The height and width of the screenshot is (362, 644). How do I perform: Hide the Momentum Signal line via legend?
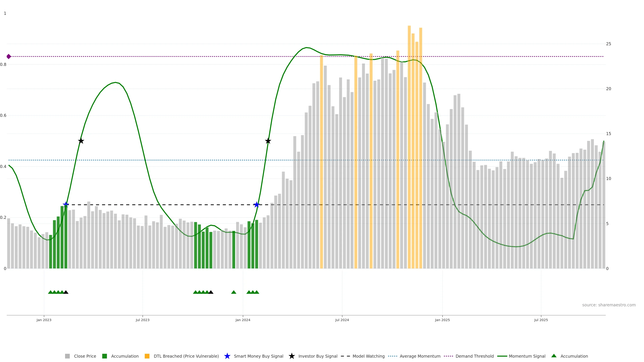pyautogui.click(x=527, y=356)
